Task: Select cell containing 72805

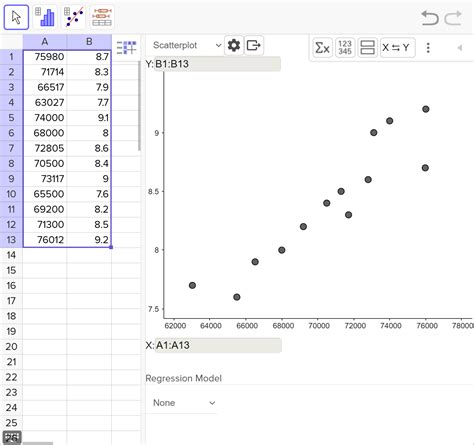Action: tap(45, 148)
